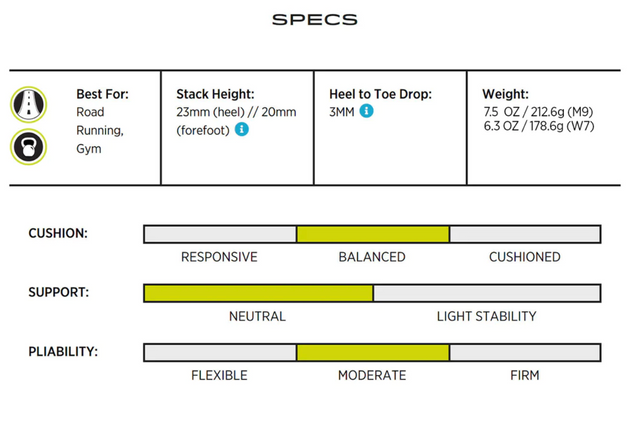Select the grey Light Stability segment of the Support bar

coord(487,293)
